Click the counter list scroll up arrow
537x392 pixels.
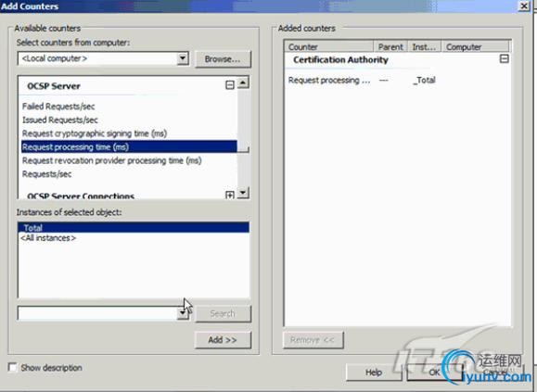pyautogui.click(x=243, y=82)
